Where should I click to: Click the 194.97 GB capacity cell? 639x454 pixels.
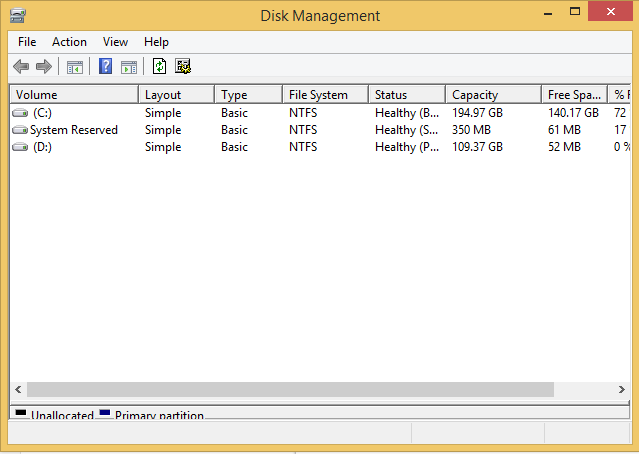477,113
